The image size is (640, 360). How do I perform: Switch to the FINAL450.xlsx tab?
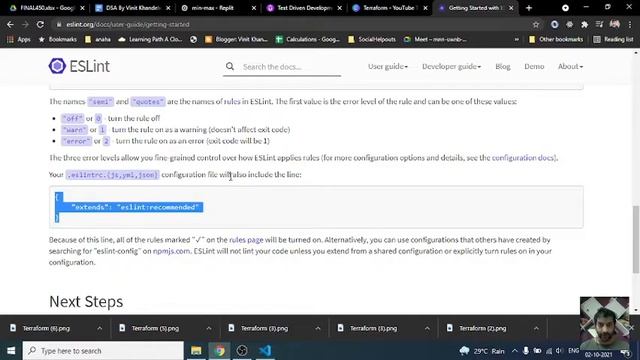click(47, 8)
